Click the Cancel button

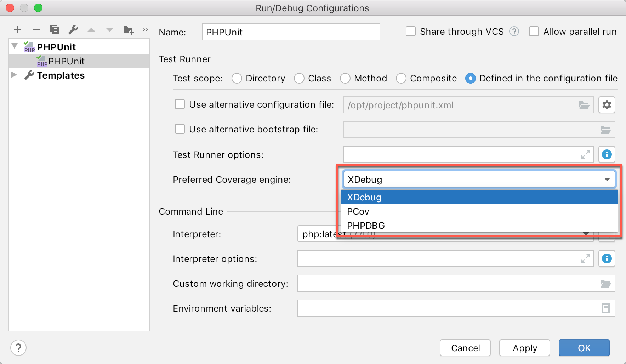click(465, 348)
